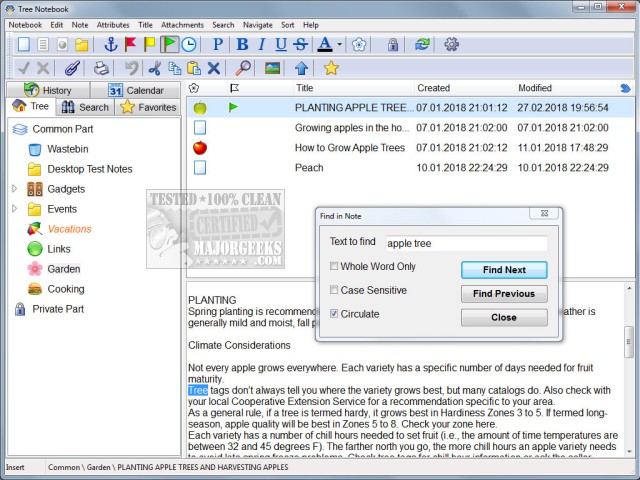This screenshot has height=480, width=640.
Task: Click the padlock lock icon
Action: click(x=393, y=44)
